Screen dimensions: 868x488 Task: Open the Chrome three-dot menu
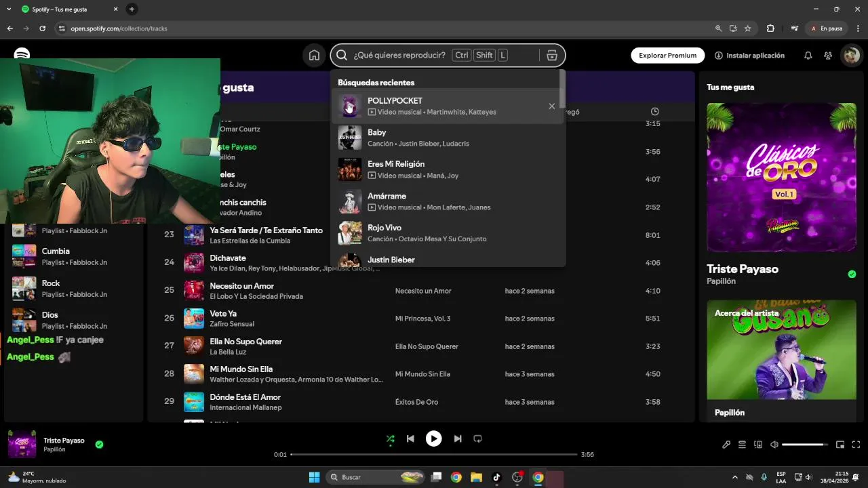pos(857,28)
